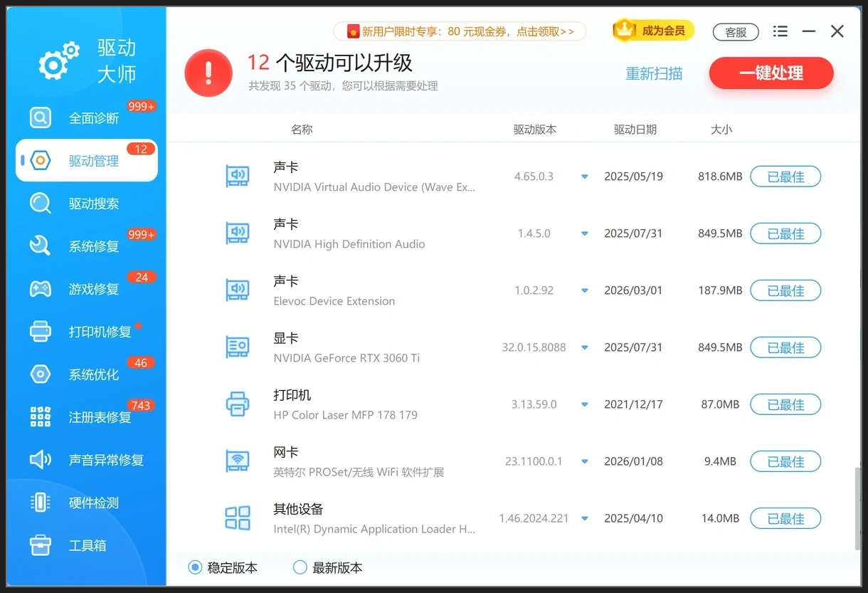
Task: Open 硬件检测 section
Action: click(x=86, y=502)
